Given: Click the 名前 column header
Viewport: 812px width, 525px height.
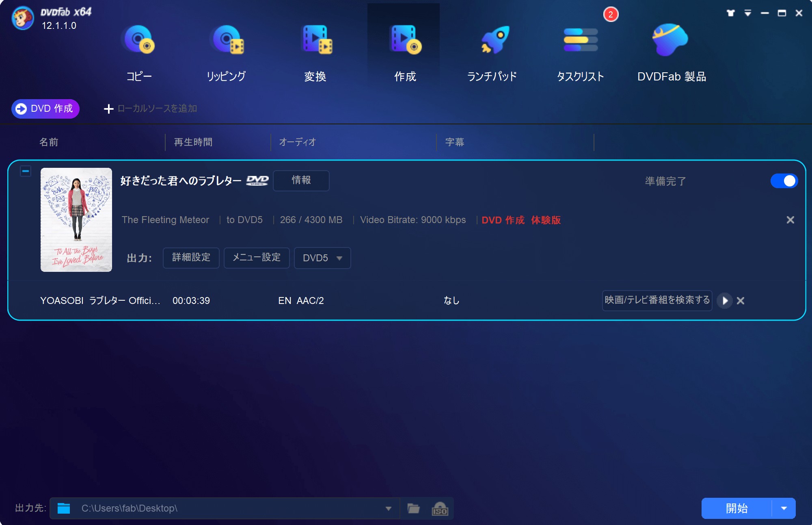Looking at the screenshot, I should 49,142.
